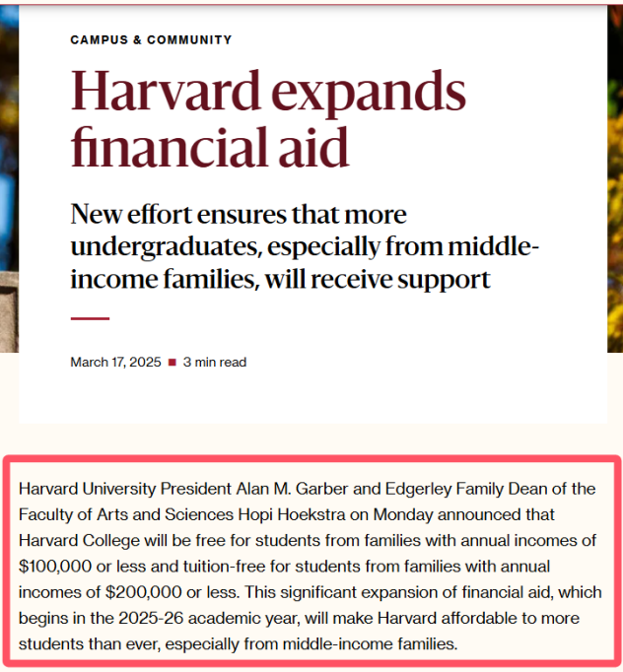
Task: Open the Campus & Community category link
Action: [151, 40]
